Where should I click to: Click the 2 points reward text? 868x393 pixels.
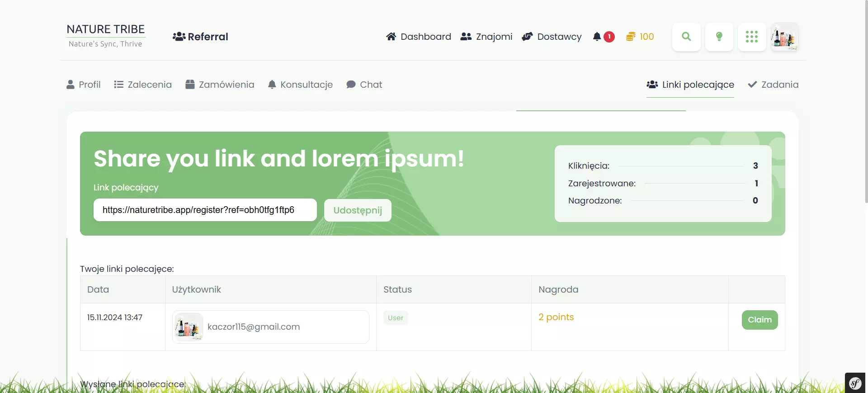(x=556, y=317)
